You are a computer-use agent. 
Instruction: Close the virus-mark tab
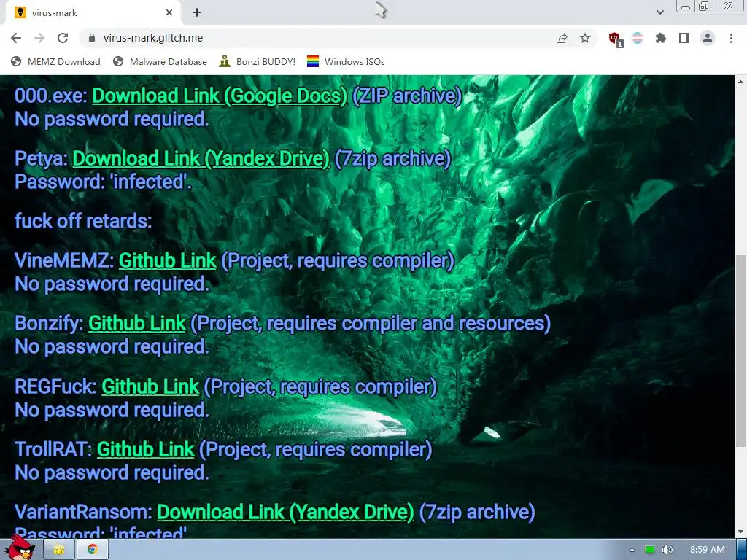pyautogui.click(x=169, y=13)
